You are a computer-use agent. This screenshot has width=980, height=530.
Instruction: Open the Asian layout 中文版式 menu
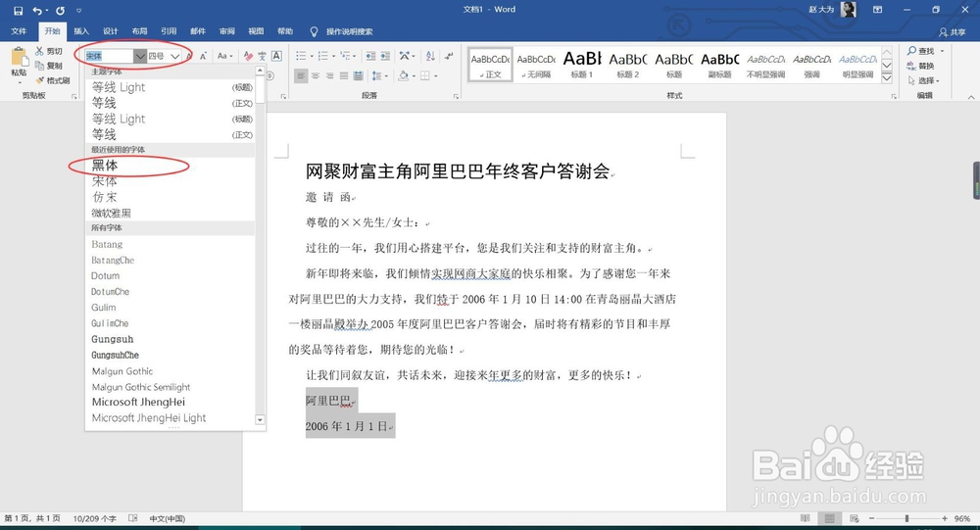(x=408, y=56)
